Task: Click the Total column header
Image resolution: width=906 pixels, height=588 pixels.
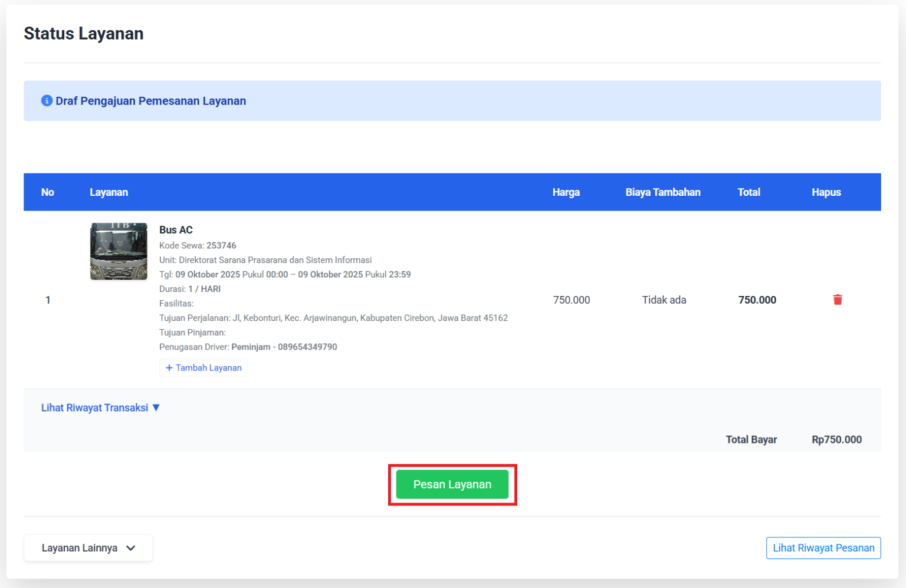Action: pos(749,192)
